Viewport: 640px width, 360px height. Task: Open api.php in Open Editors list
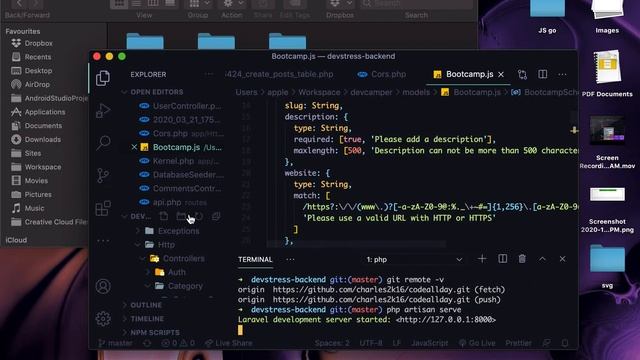pyautogui.click(x=174, y=202)
